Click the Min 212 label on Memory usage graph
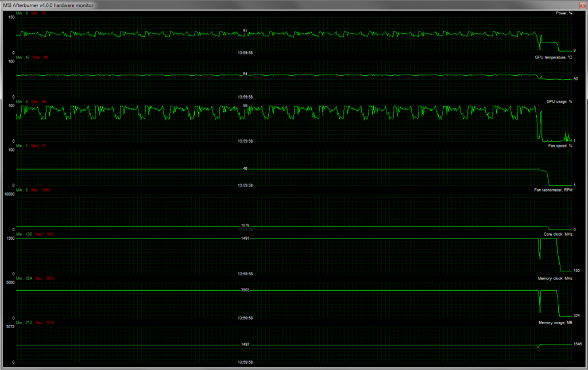This screenshot has height=370, width=588. [x=24, y=322]
